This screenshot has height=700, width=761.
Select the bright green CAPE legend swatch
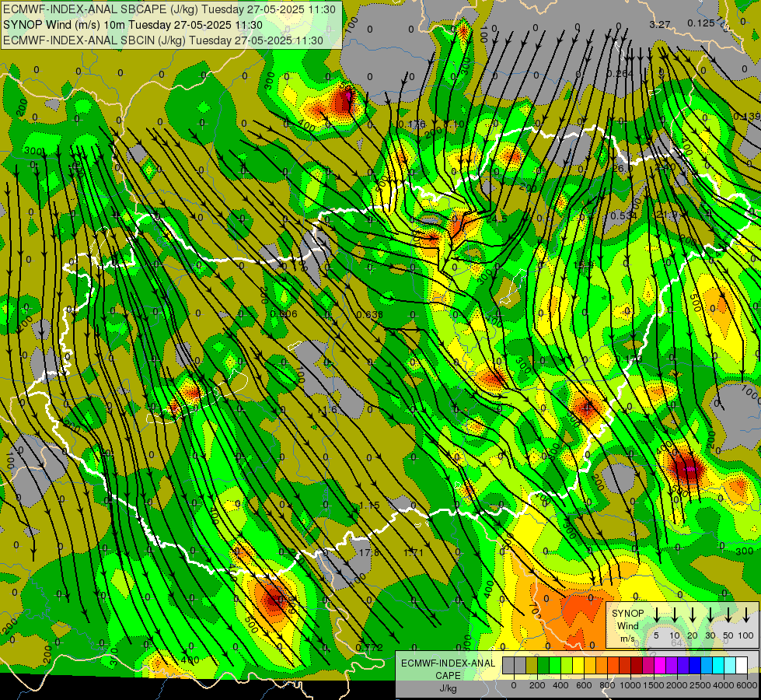pos(555,666)
